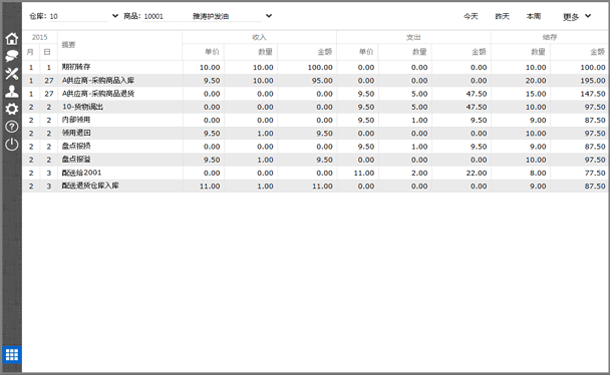The width and height of the screenshot is (610, 375).
Task: Select the 期初转存 row summary
Action: (x=76, y=67)
